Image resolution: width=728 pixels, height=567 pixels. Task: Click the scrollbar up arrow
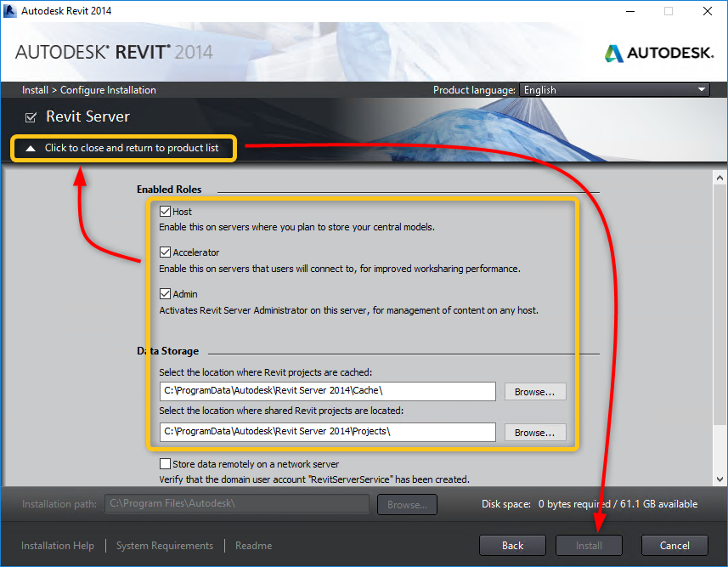pos(720,177)
